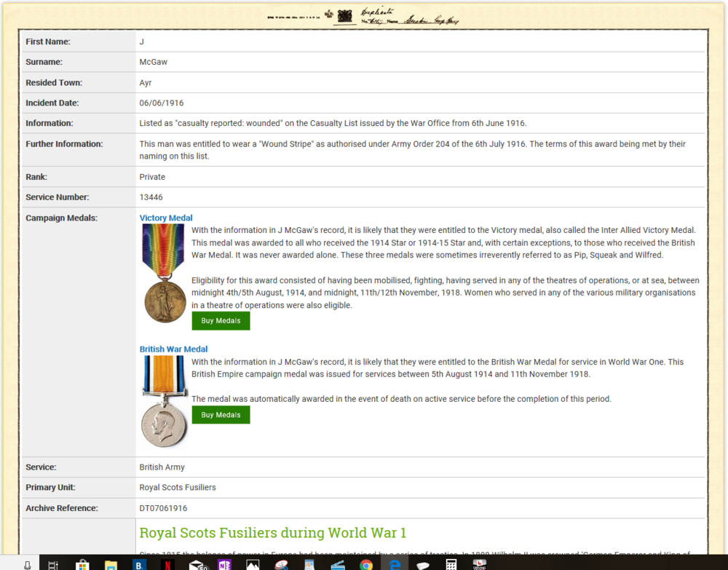Select service number '13446'

coord(151,197)
